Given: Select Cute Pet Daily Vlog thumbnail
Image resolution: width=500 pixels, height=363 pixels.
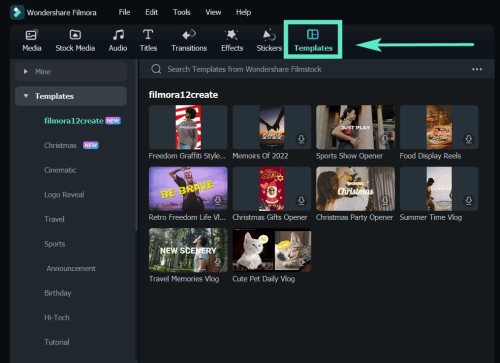Looking at the screenshot, I should (x=272, y=250).
